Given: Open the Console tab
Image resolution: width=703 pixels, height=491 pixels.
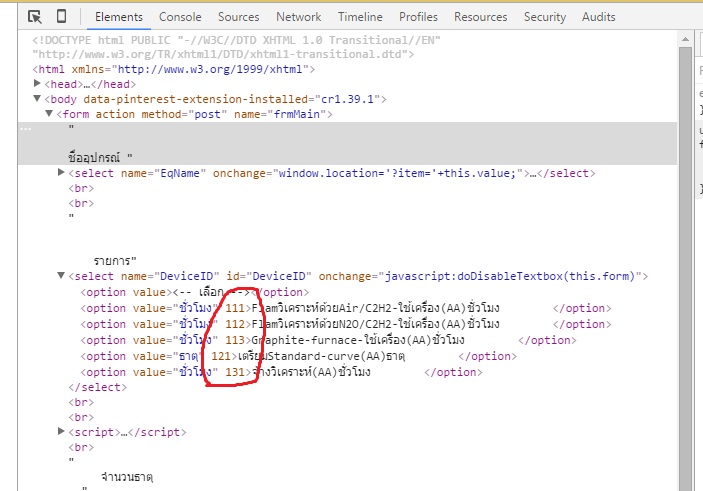Looking at the screenshot, I should [x=180, y=17].
